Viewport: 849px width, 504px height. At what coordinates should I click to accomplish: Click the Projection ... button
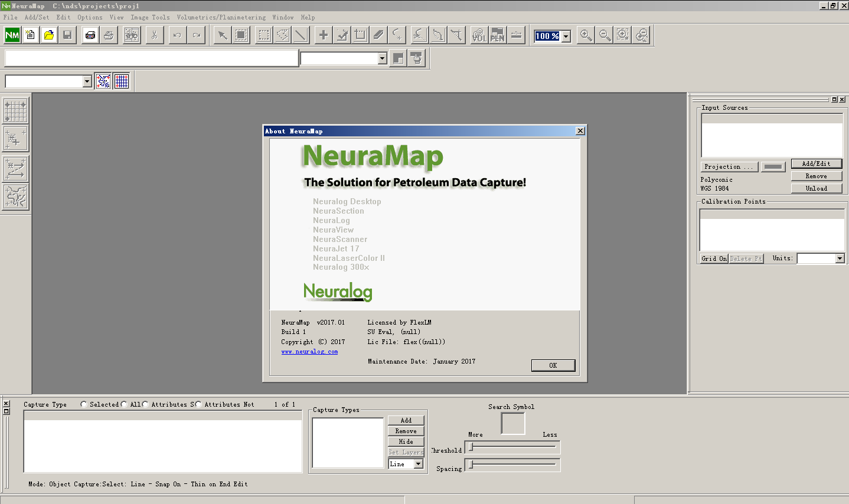pos(729,167)
